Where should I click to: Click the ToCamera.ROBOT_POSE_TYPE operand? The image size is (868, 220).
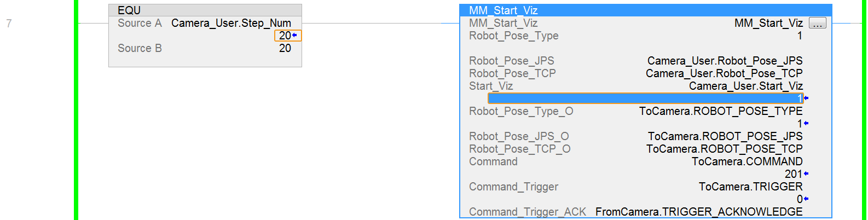coord(720,111)
